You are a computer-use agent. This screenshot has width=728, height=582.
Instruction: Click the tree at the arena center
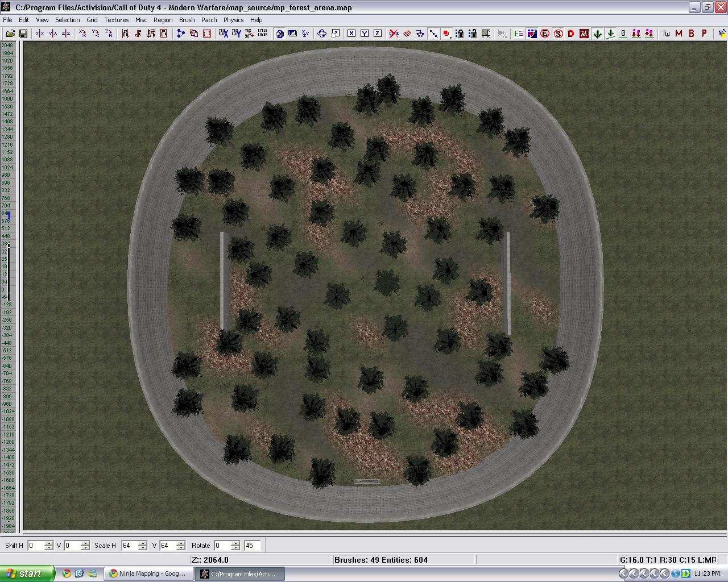coord(386,282)
